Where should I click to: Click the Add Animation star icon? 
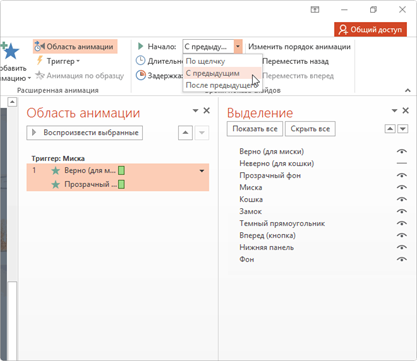10,51
